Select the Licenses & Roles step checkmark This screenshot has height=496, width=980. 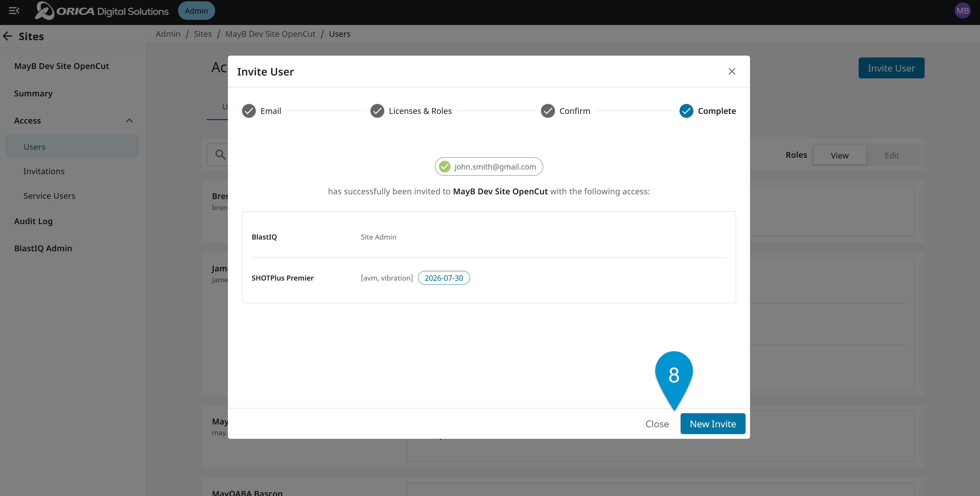(x=377, y=111)
